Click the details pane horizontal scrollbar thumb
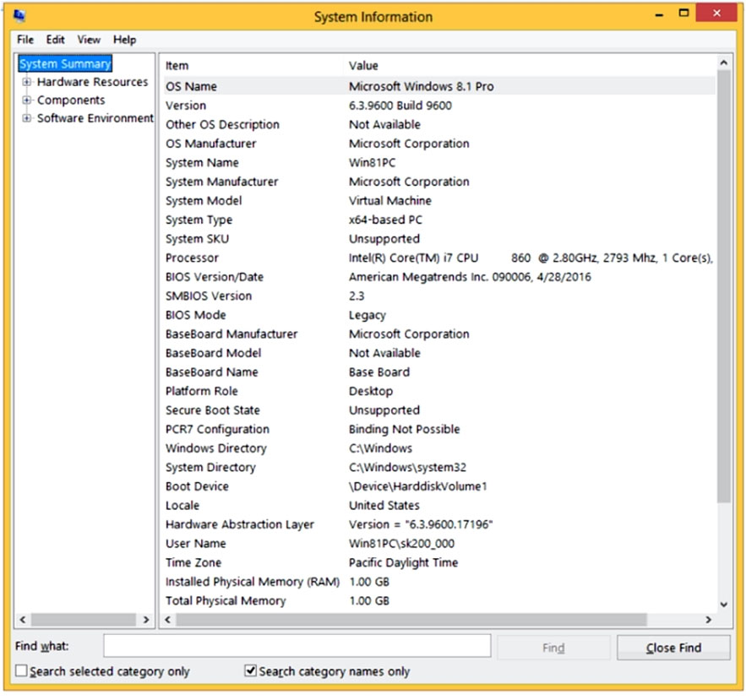The height and width of the screenshot is (700, 746). coord(411,620)
